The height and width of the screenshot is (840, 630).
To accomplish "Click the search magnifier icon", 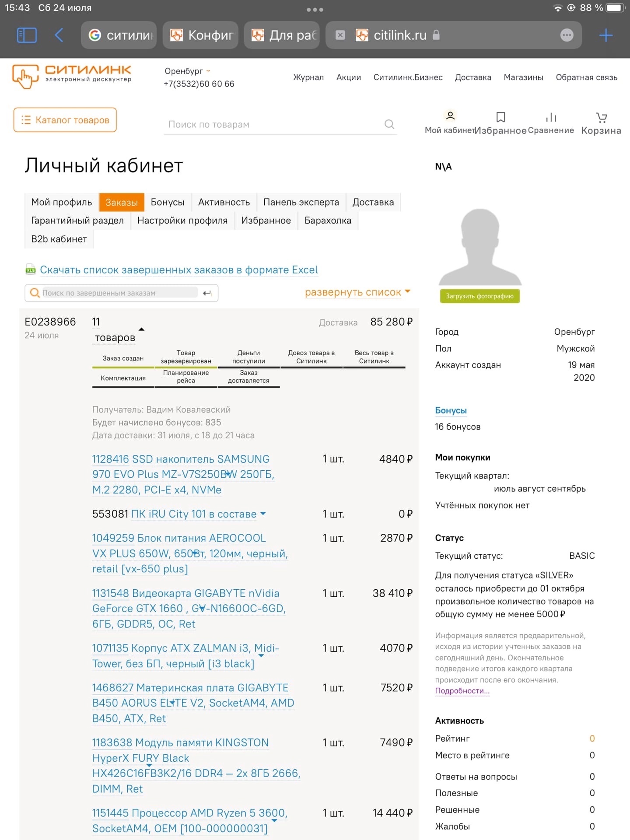I will 389,124.
